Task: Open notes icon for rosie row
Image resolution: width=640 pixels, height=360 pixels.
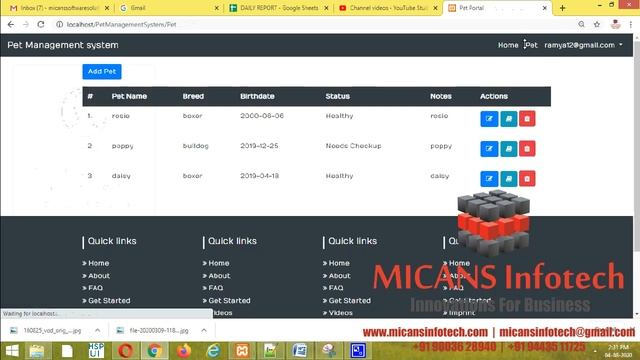Action: tap(509, 119)
